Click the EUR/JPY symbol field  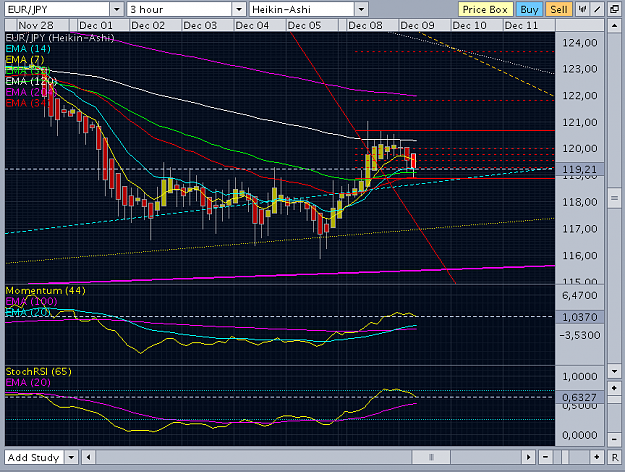57,9
